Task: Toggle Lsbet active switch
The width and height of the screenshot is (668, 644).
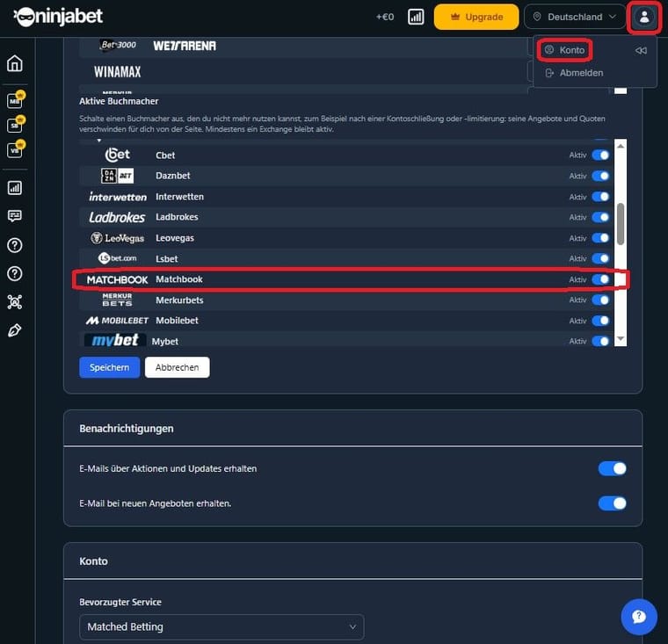Action: pyautogui.click(x=600, y=258)
